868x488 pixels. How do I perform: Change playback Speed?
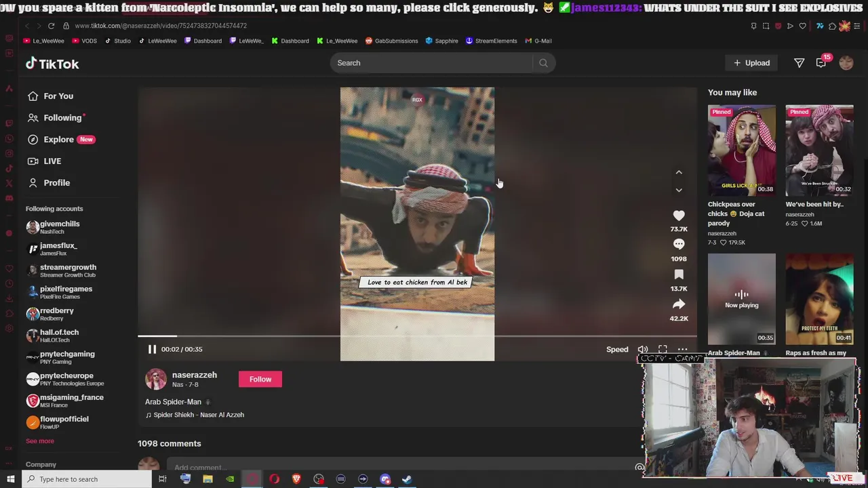tap(617, 349)
